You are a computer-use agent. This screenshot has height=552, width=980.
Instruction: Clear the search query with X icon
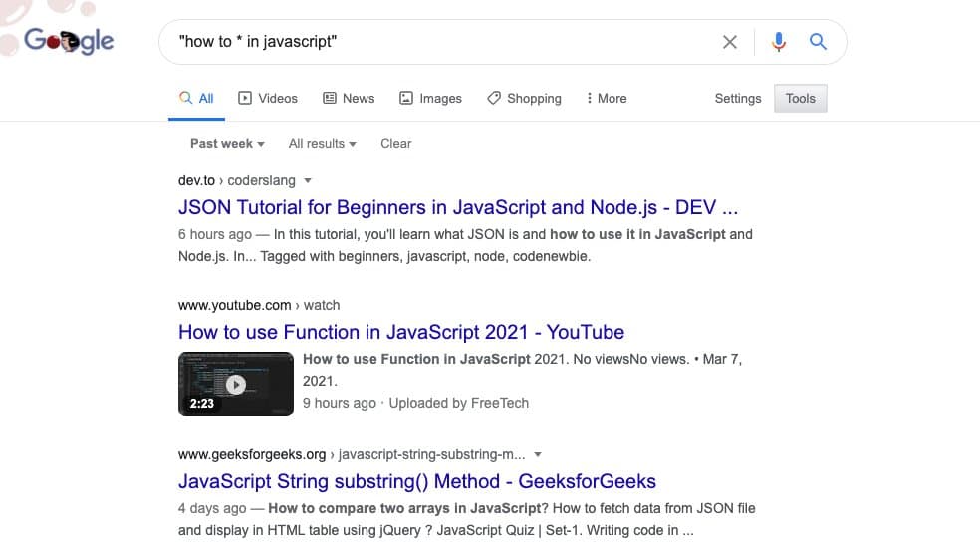(x=730, y=42)
